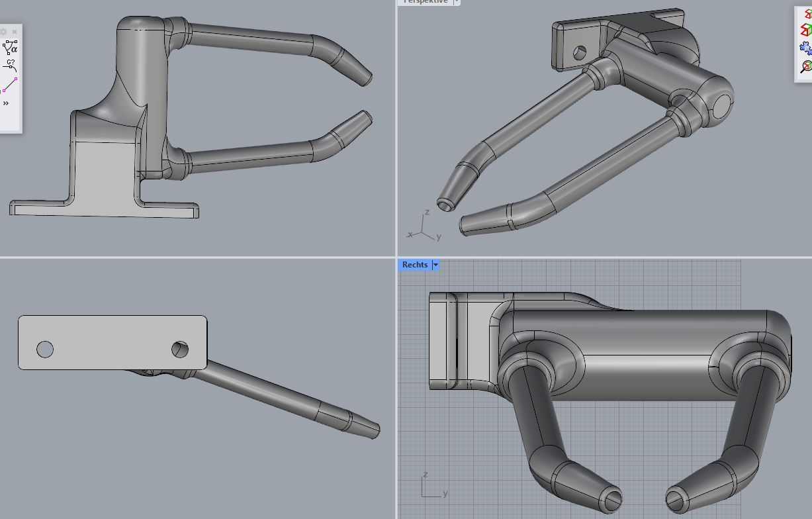812x519 pixels.
Task: Click the xyz axis gizmo in Perspektive viewport
Action: coord(424,227)
